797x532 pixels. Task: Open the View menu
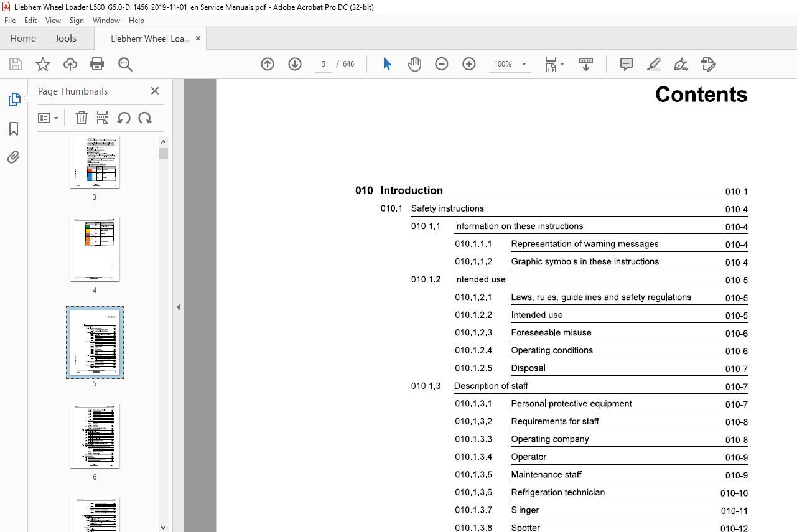coord(54,21)
